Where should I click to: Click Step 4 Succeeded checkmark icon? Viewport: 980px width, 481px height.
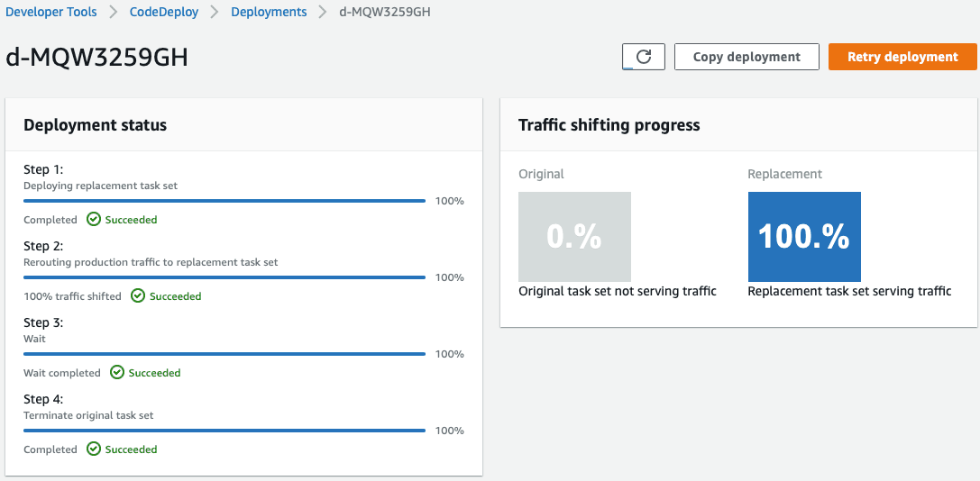[x=94, y=449]
